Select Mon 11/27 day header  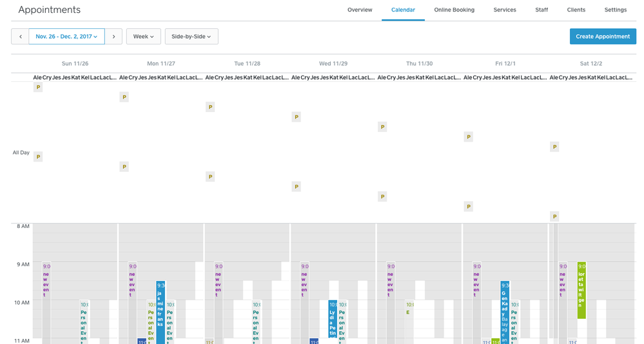point(161,64)
